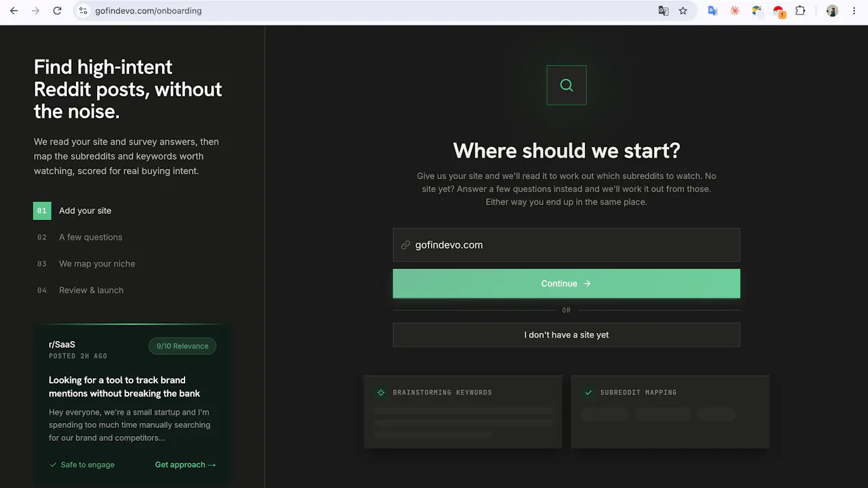Click the website input field containing gofindevo.com
868x488 pixels.
click(x=567, y=245)
